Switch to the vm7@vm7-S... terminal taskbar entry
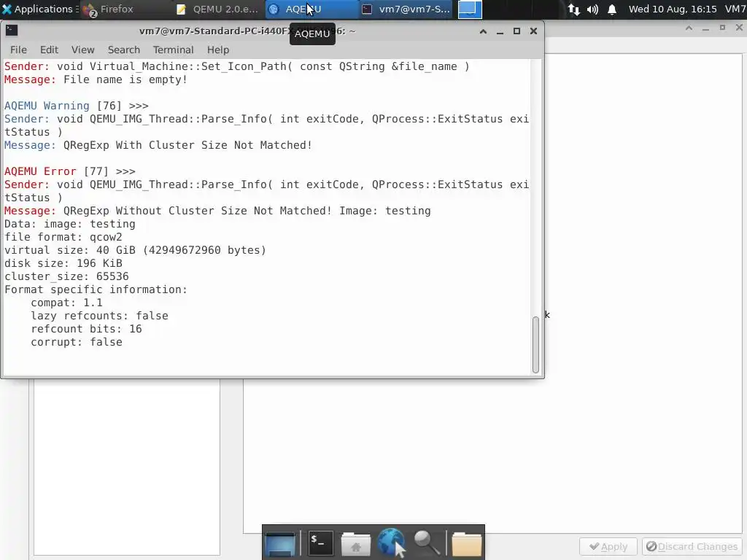The width and height of the screenshot is (747, 560). [x=406, y=9]
